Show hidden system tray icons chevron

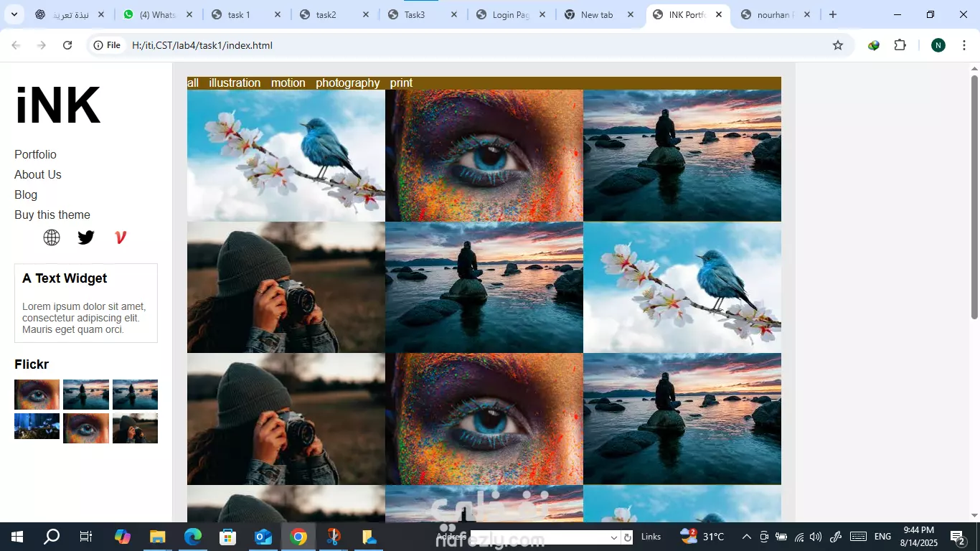[x=746, y=537]
